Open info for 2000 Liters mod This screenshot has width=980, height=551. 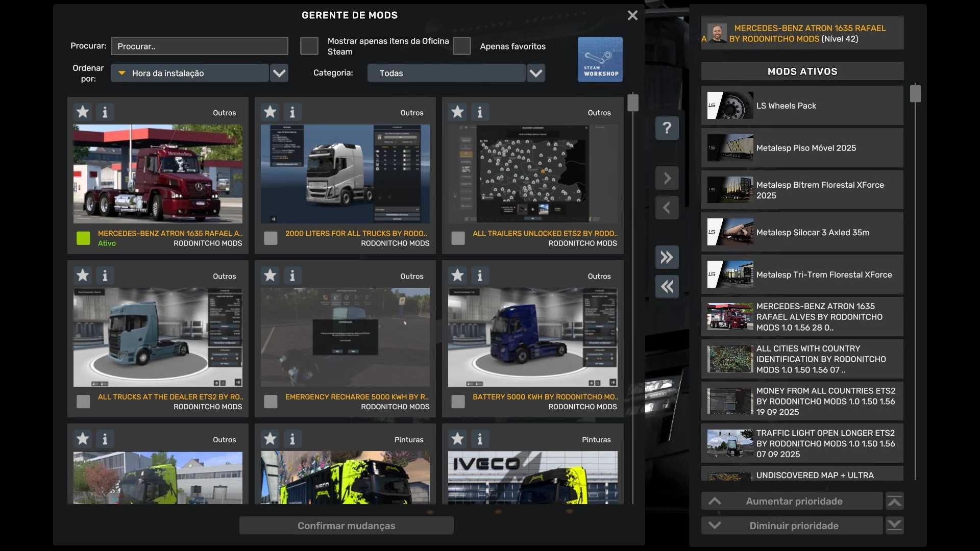(292, 112)
